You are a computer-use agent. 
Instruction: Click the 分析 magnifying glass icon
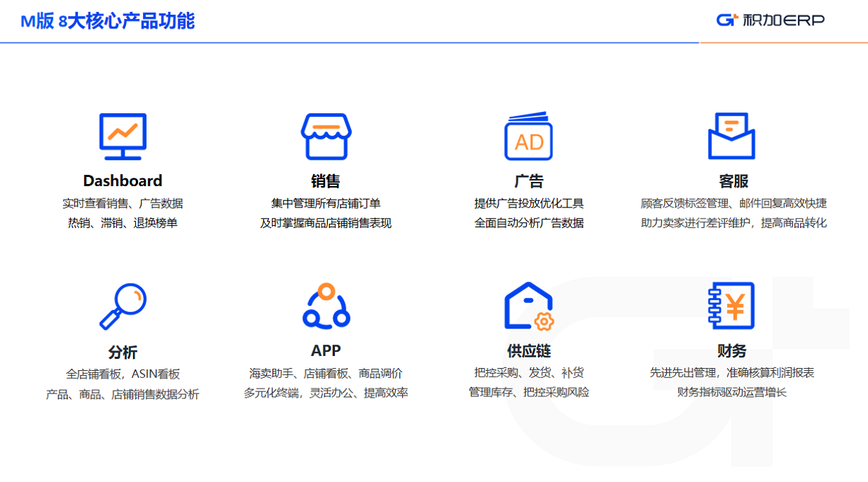[122, 306]
